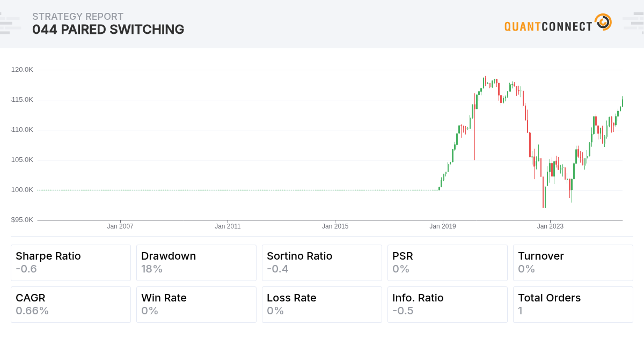Click the last green candle on the chart
The height and width of the screenshot is (339, 644).
point(623,102)
